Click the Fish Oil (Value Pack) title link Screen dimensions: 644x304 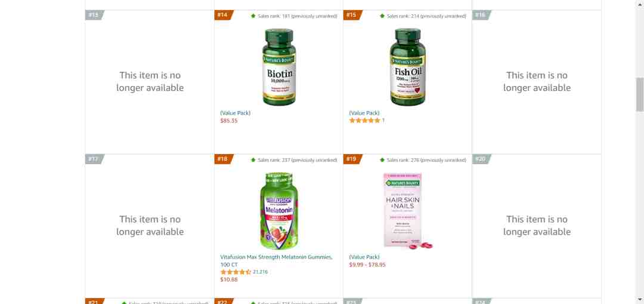point(364,113)
